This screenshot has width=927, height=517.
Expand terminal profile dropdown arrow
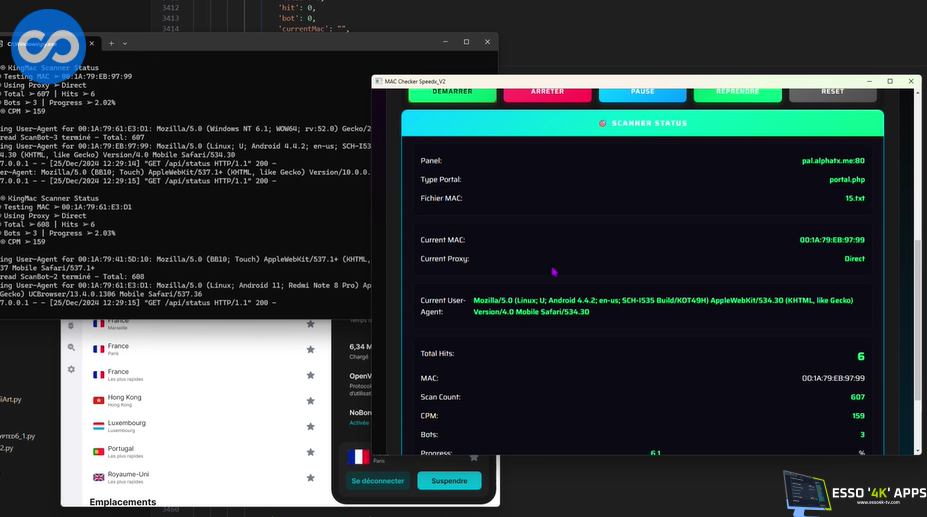tap(125, 43)
